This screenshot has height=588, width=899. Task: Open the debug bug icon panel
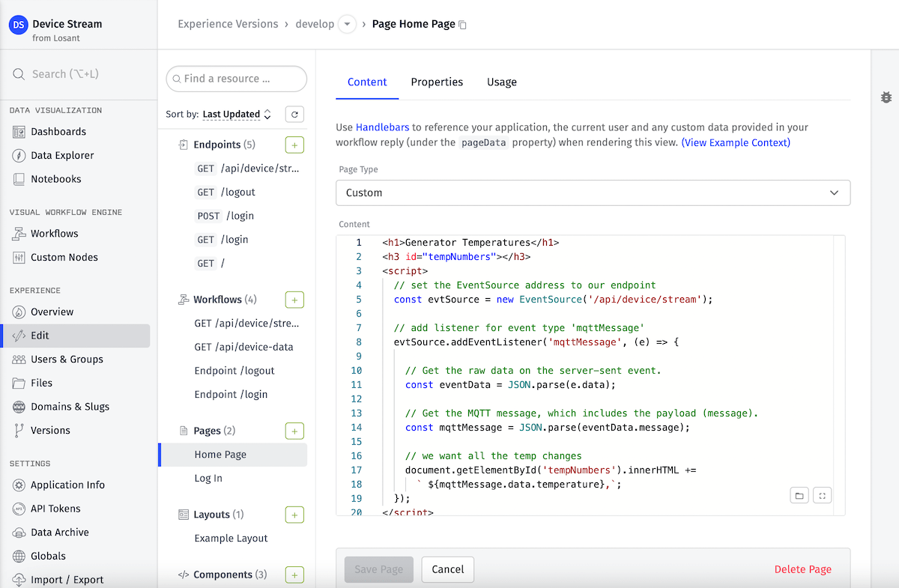coord(886,97)
